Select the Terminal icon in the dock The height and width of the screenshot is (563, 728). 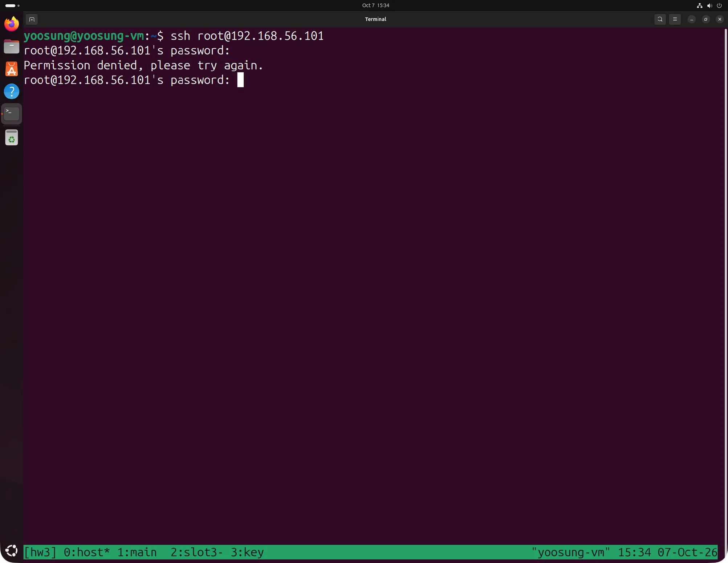(12, 114)
